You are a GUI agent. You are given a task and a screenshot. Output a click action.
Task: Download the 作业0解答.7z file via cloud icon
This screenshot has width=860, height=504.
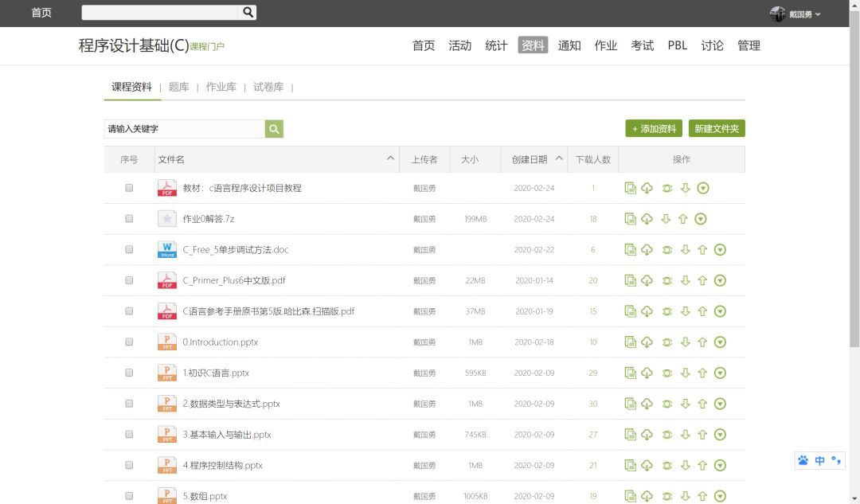pos(647,219)
